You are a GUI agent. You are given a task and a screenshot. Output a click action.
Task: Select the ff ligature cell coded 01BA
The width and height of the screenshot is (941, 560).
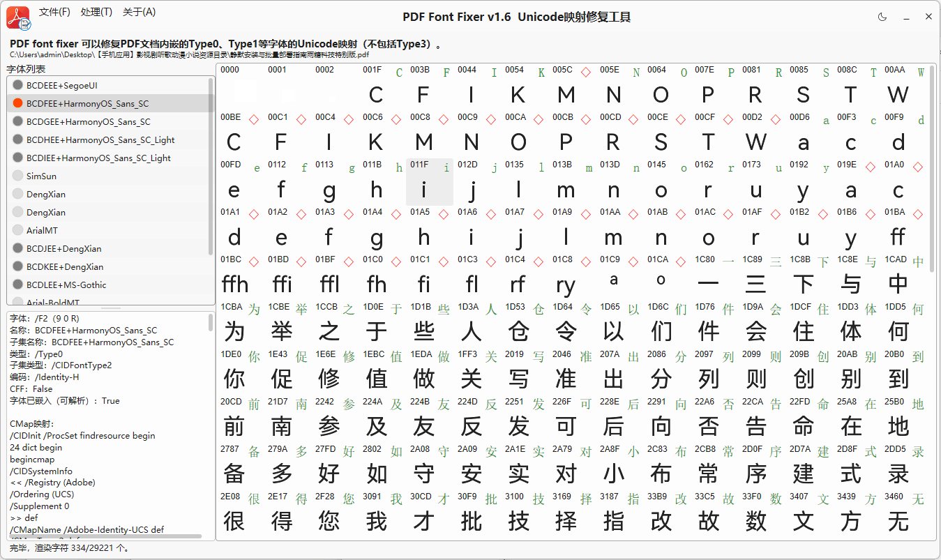(x=904, y=229)
